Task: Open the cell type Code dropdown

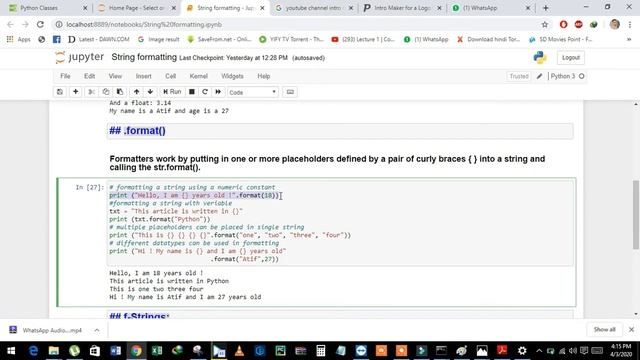Action: (x=253, y=92)
